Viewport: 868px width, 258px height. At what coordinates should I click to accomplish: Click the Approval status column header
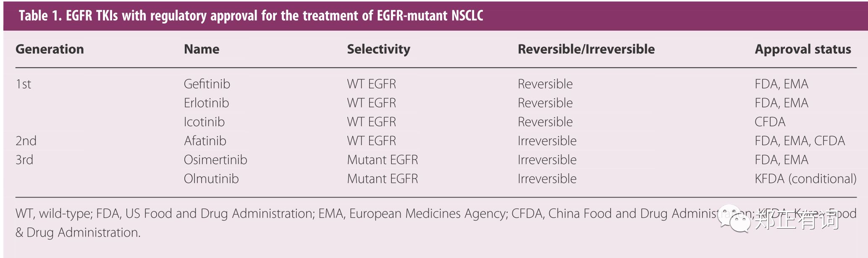802,49
